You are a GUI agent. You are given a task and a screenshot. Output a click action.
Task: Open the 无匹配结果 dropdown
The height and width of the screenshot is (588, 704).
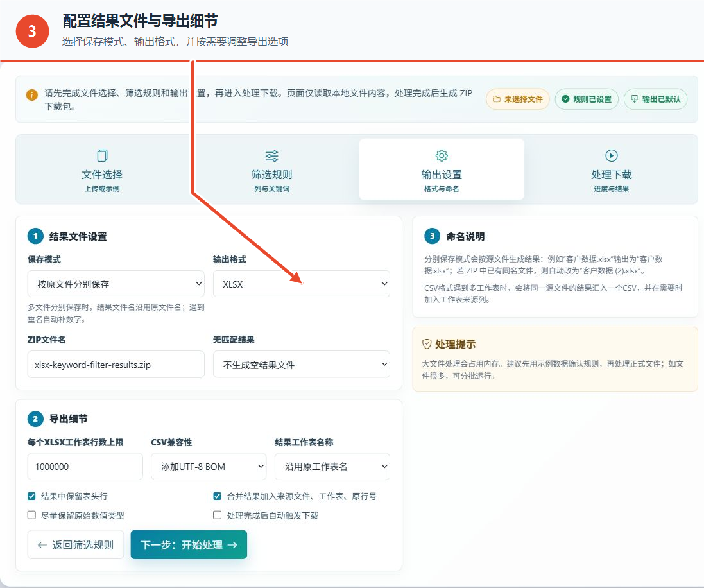point(301,365)
